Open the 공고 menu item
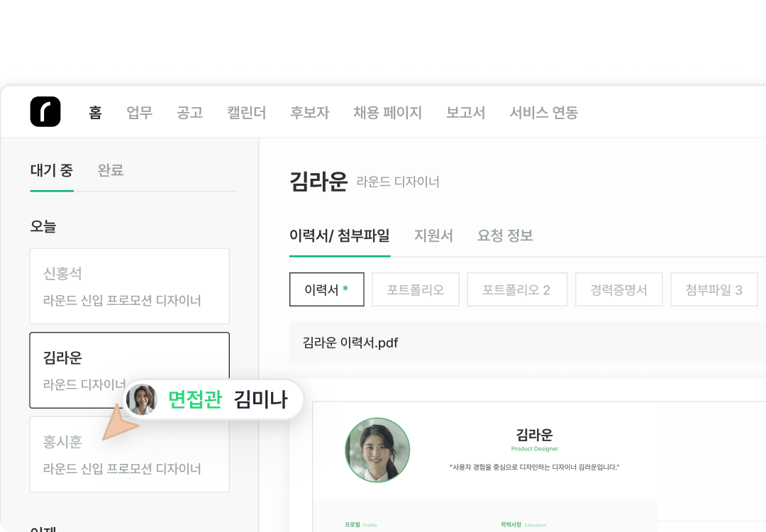The height and width of the screenshot is (532, 766). pos(189,113)
